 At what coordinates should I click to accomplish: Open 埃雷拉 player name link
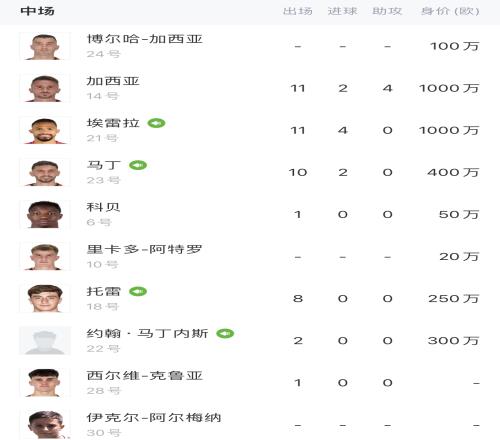pos(113,123)
